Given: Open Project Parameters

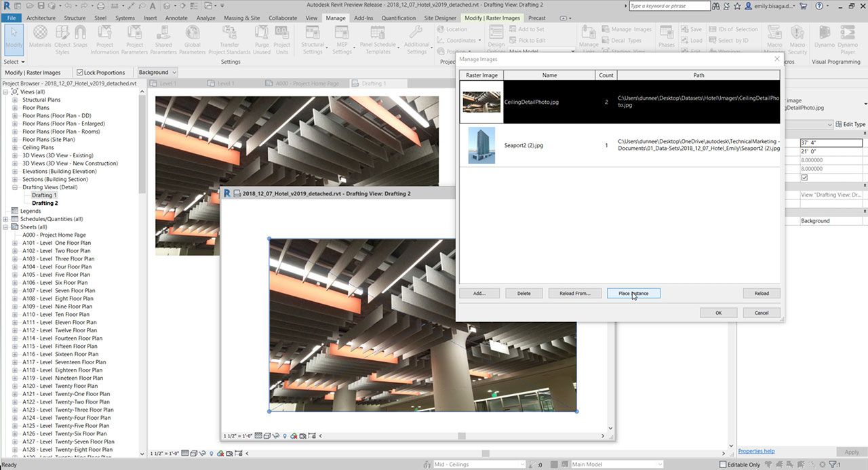Looking at the screenshot, I should point(134,39).
